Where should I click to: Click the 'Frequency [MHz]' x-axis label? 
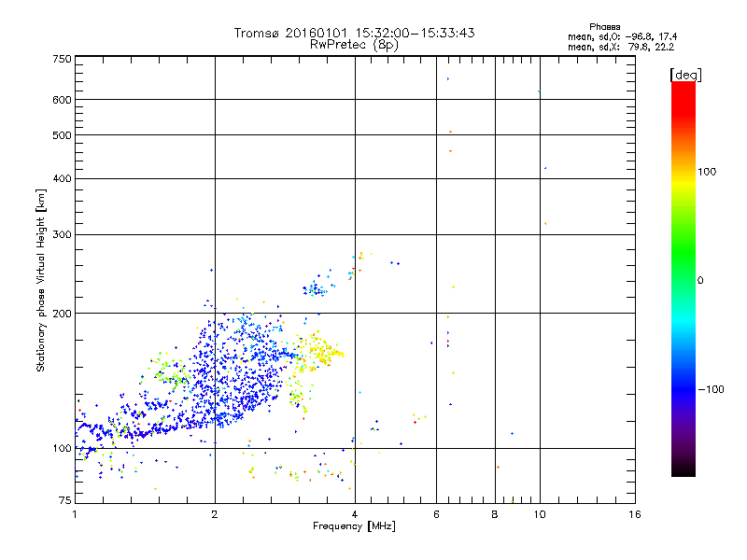tap(354, 526)
